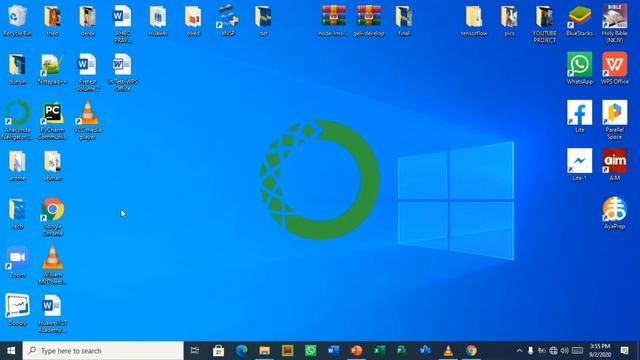The width and height of the screenshot is (640, 360).
Task: Launch Google Chrome from the desktop
Action: (52, 217)
